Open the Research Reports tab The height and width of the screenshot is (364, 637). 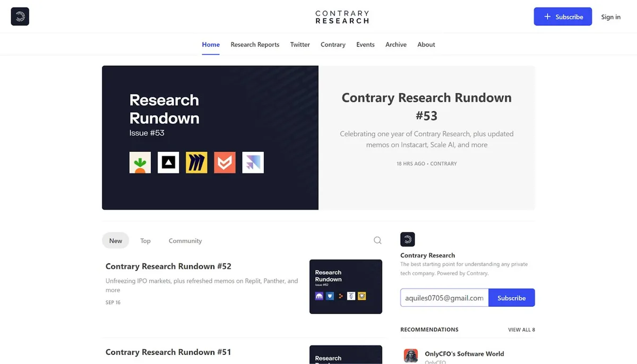click(255, 45)
